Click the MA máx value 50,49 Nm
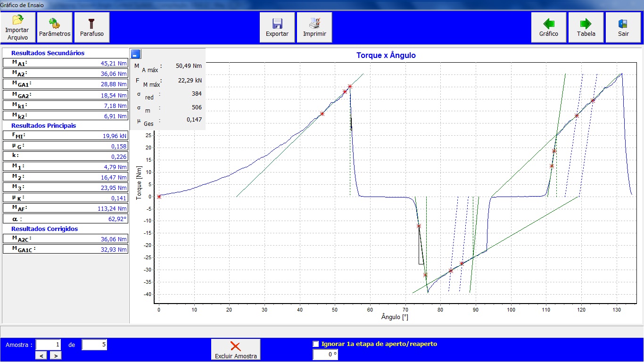This screenshot has height=362, width=644. coord(189,66)
